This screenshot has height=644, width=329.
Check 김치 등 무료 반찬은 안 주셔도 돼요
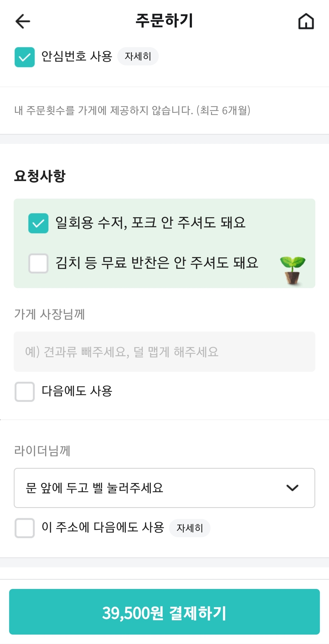38,263
